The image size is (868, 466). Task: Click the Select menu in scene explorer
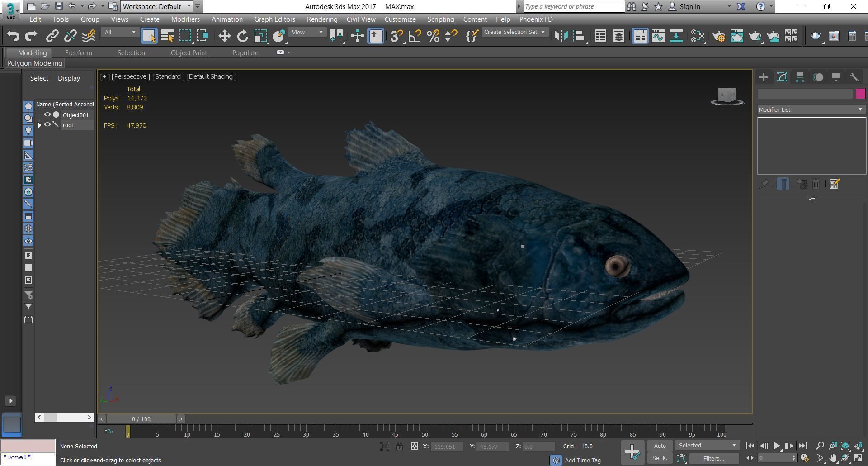39,78
